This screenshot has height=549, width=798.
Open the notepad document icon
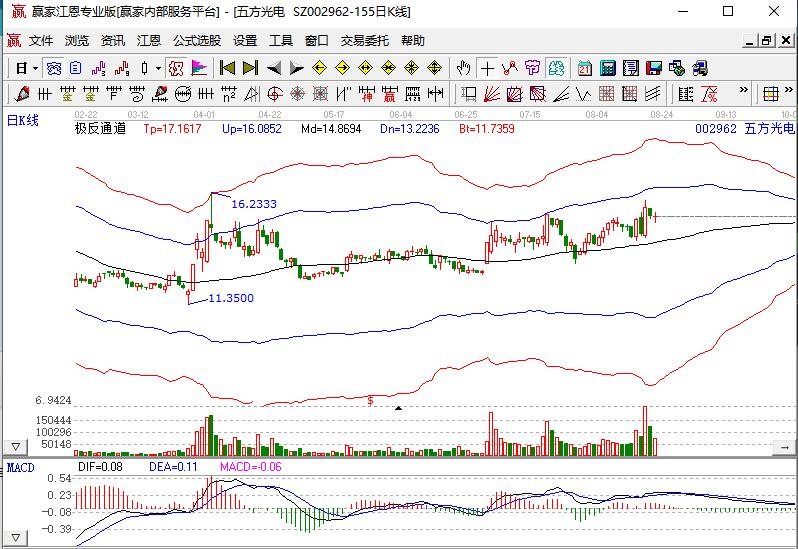pyautogui.click(x=631, y=68)
